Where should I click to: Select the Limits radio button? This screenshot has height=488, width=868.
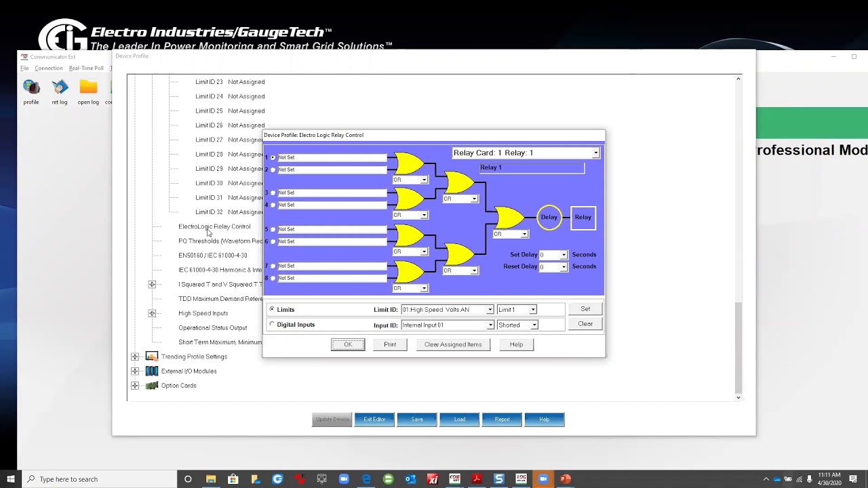tap(273, 309)
